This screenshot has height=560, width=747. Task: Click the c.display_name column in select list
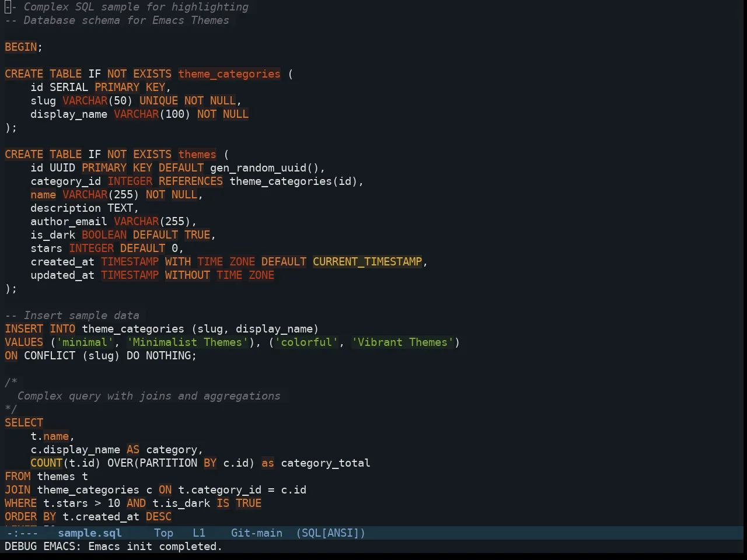tap(75, 449)
